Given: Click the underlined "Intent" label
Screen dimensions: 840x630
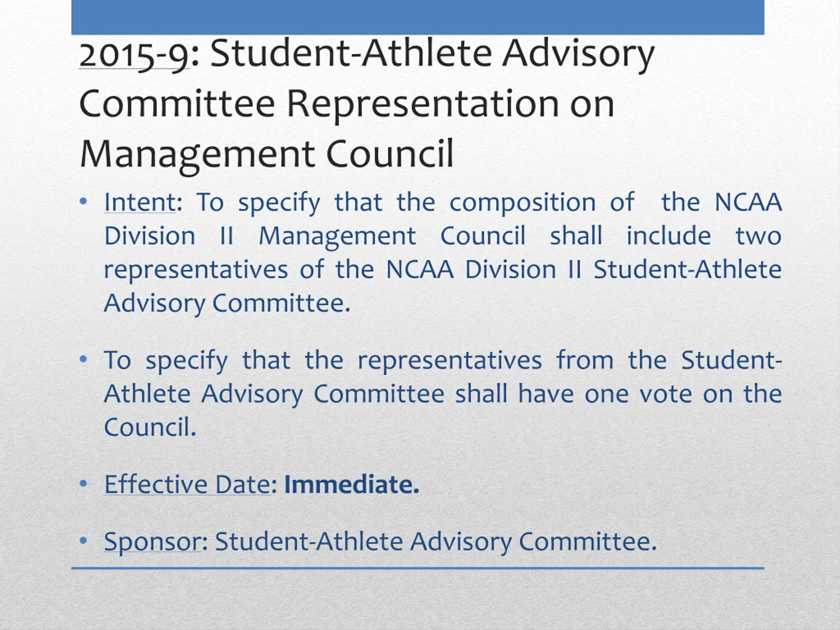Looking at the screenshot, I should click(139, 202).
